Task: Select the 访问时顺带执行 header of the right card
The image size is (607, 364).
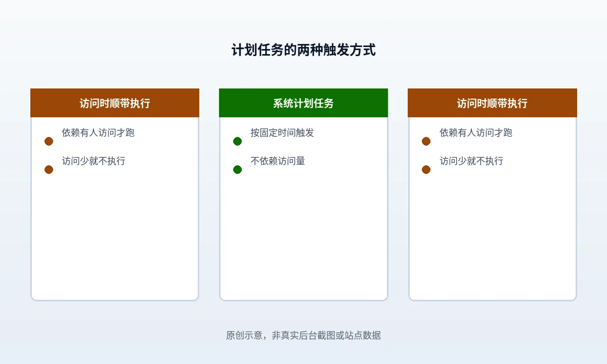Action: click(492, 103)
